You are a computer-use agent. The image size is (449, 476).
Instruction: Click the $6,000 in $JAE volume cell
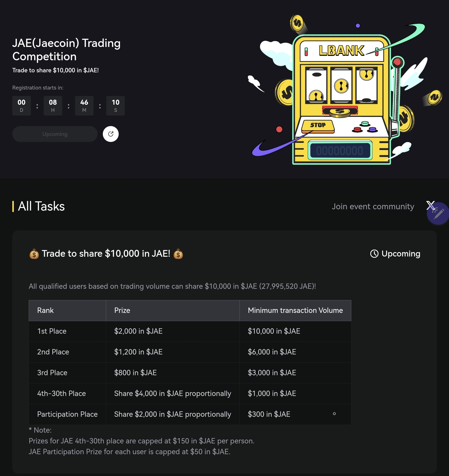(295, 352)
